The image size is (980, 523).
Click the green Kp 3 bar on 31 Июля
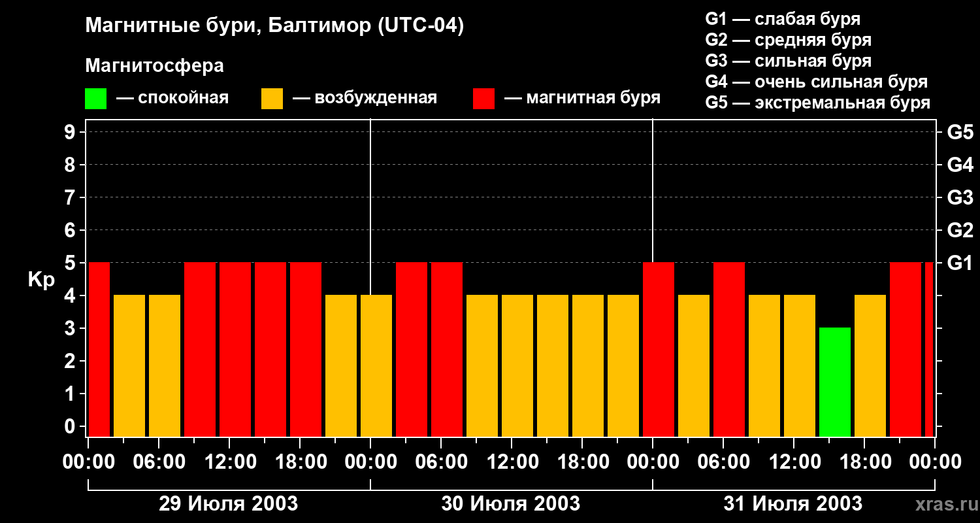tap(835, 382)
